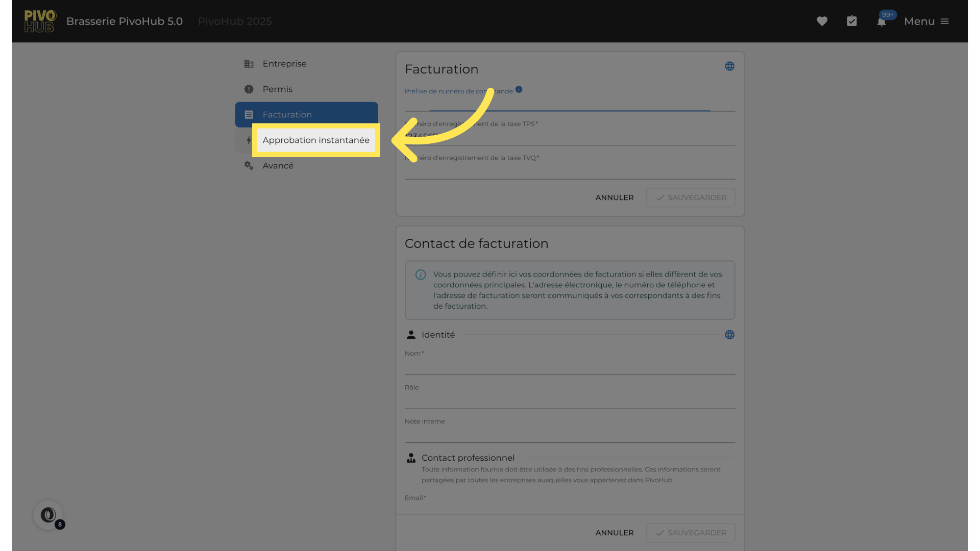This screenshot has height=551, width=980.
Task: Click the globe icon in Facturation header
Action: coord(730,66)
